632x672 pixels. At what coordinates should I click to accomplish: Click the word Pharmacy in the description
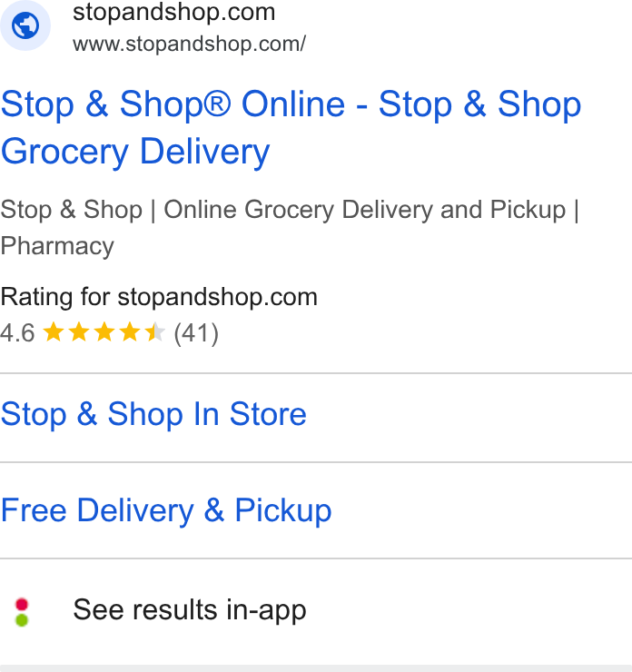[x=57, y=246]
